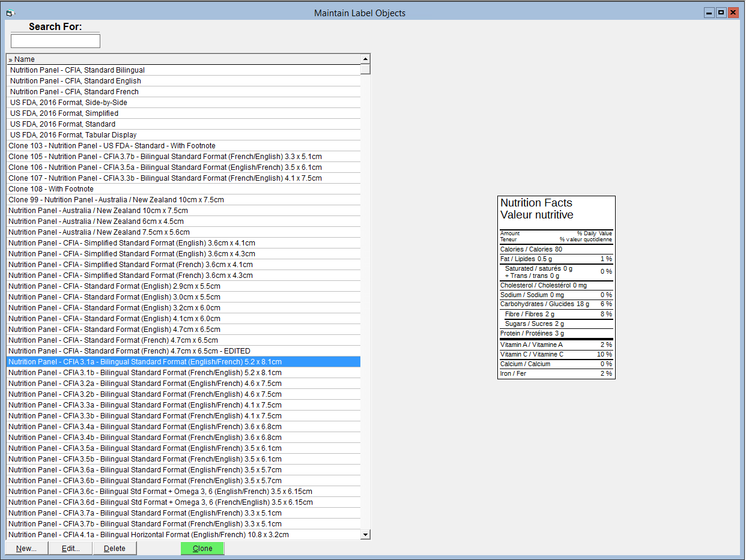Select Standard Format (English) 2.9cm x 5.5cm

184,286
